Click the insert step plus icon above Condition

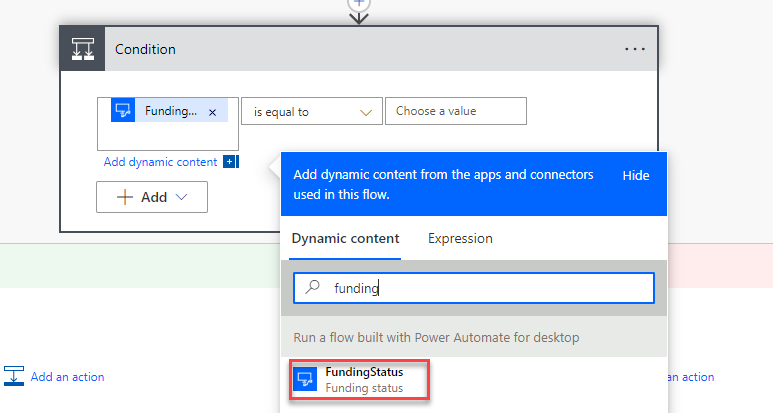point(359,4)
